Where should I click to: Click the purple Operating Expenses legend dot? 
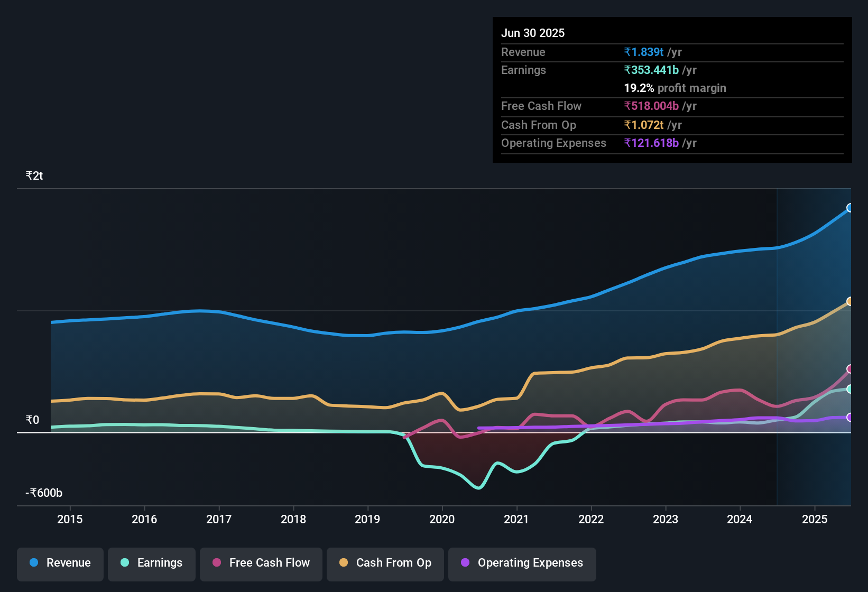click(x=465, y=563)
